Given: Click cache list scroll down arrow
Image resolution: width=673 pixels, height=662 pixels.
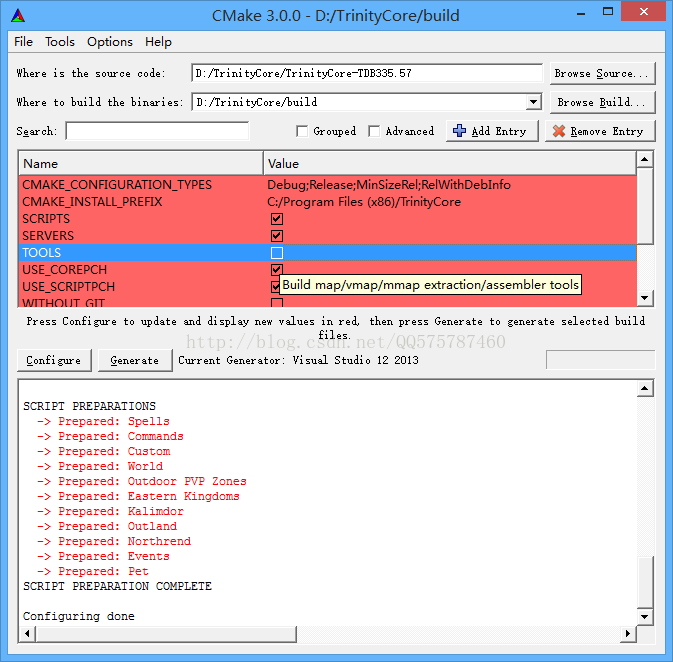Looking at the screenshot, I should tap(645, 298).
